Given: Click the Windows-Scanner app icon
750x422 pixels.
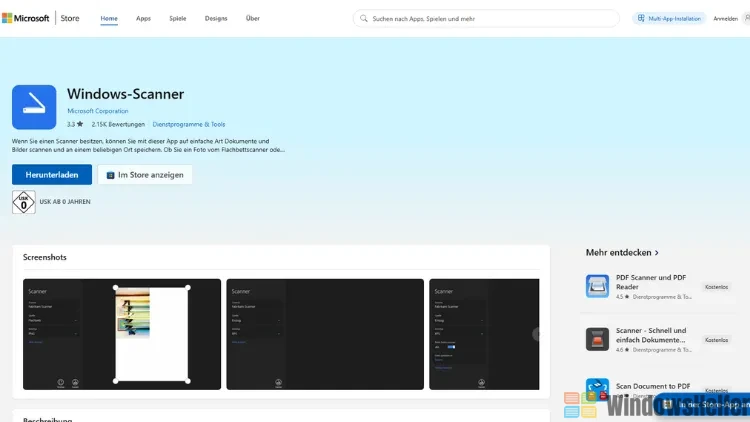Looking at the screenshot, I should tap(34, 107).
